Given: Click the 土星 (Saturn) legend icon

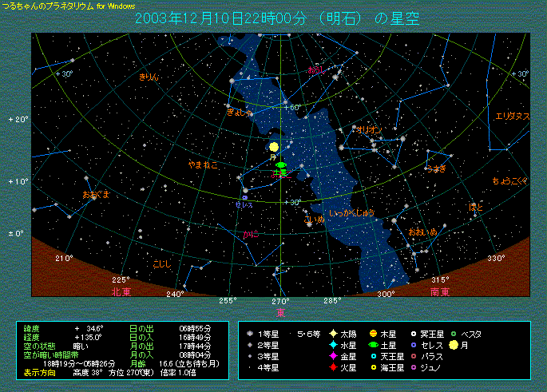Looking at the screenshot, I should pyautogui.click(x=373, y=345).
